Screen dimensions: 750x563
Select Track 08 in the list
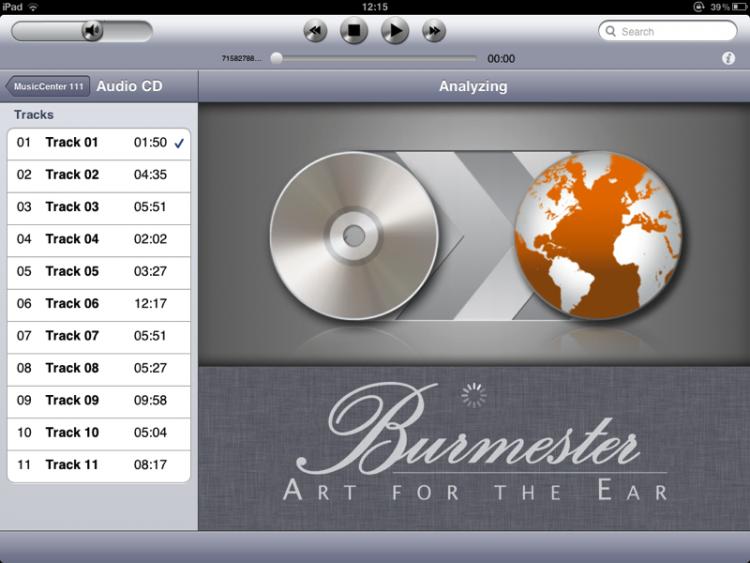click(x=99, y=368)
